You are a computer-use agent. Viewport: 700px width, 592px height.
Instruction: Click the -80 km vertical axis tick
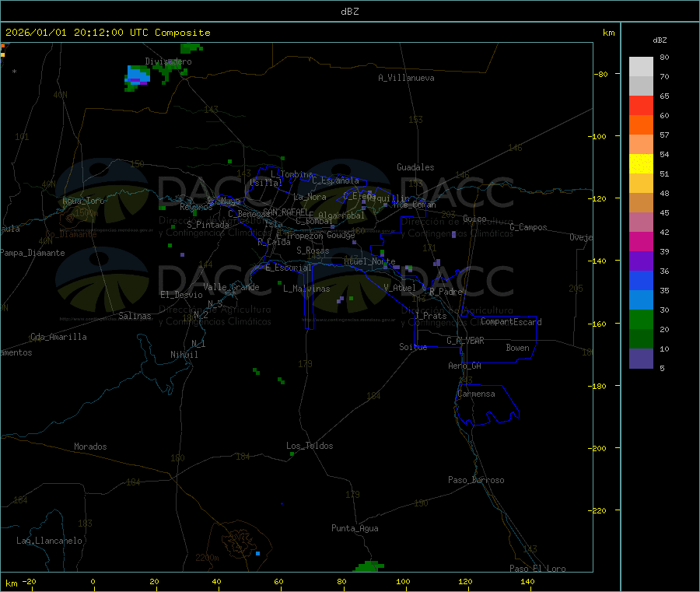(x=600, y=74)
